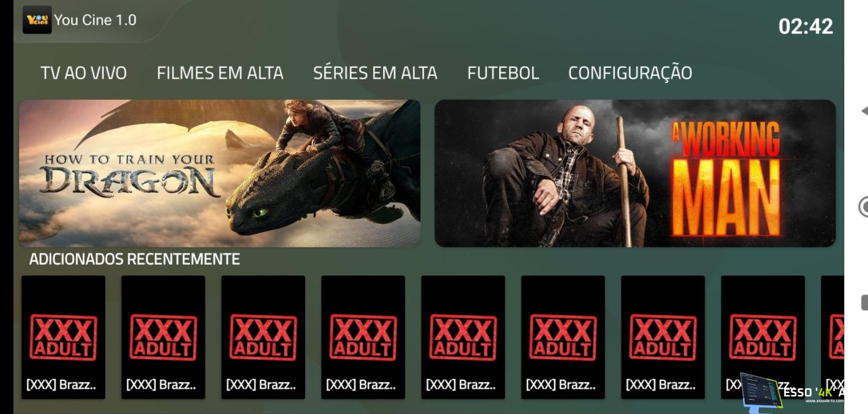
Task: Select the SÉRIES EM ALTA tab
Action: 375,73
